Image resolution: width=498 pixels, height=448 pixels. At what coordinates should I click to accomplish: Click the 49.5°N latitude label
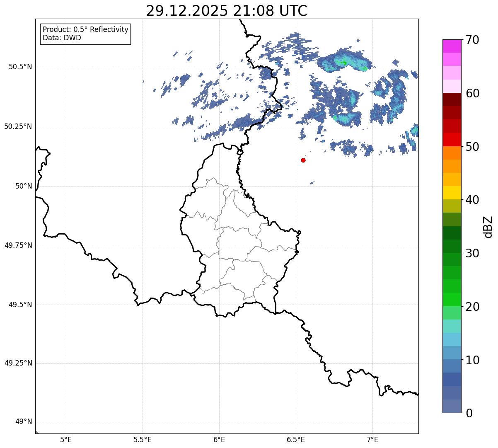point(20,305)
